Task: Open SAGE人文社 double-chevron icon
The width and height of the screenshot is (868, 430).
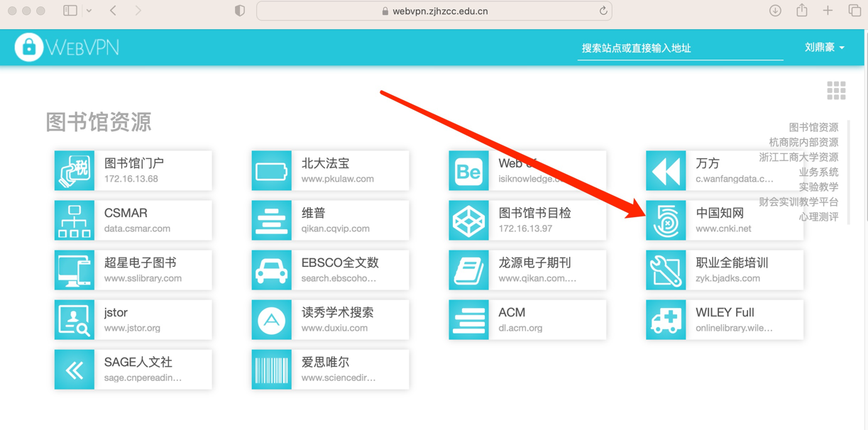Action: [75, 369]
